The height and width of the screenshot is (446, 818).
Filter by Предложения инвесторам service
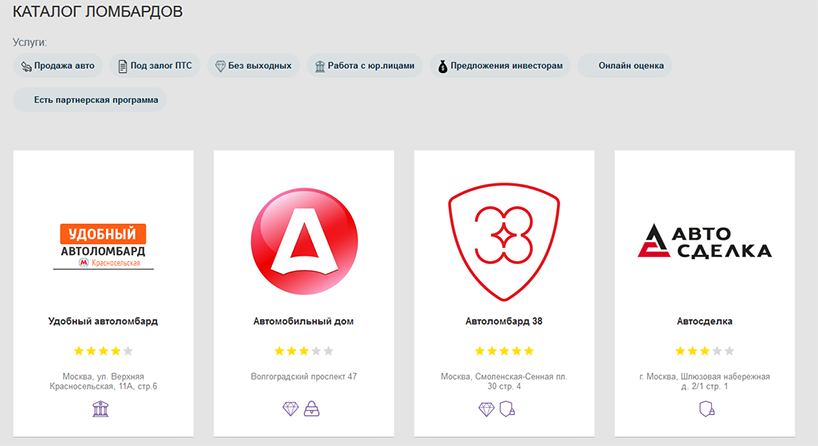click(x=500, y=66)
